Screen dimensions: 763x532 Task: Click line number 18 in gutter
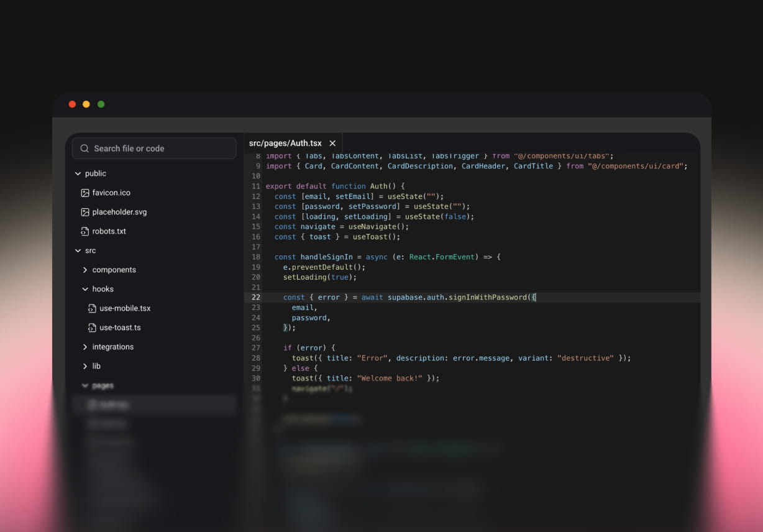pos(256,257)
